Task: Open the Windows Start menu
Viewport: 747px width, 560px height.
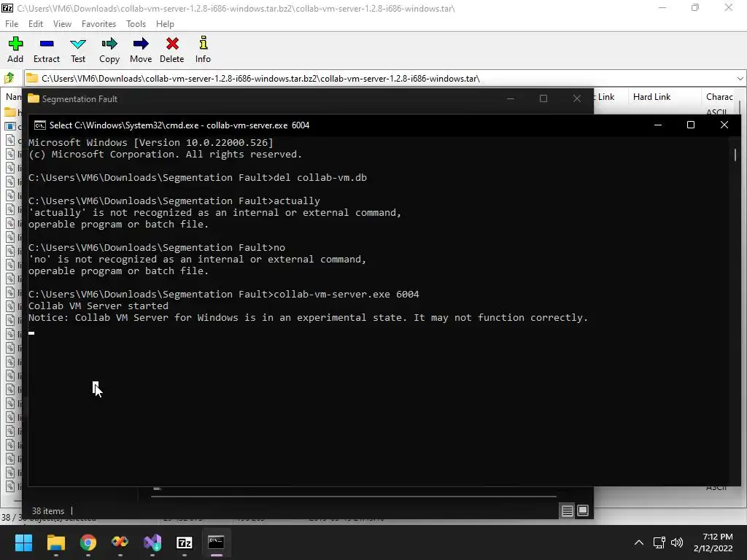Action: click(23, 542)
